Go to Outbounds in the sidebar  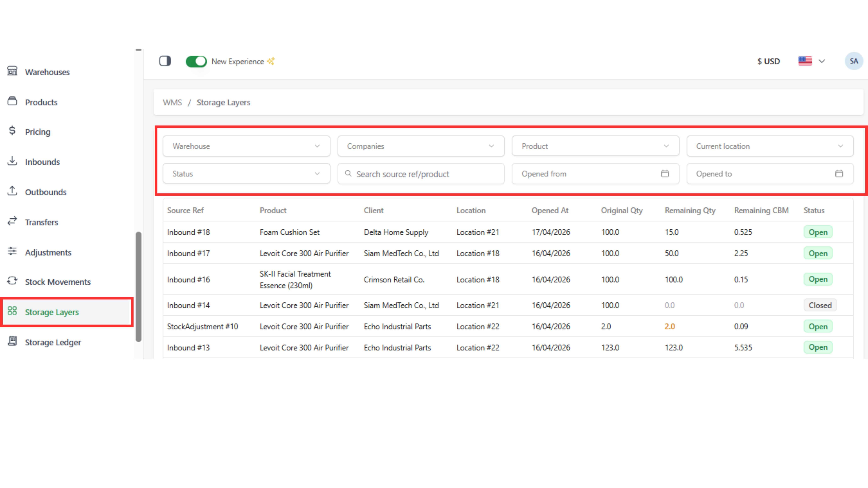(x=45, y=192)
